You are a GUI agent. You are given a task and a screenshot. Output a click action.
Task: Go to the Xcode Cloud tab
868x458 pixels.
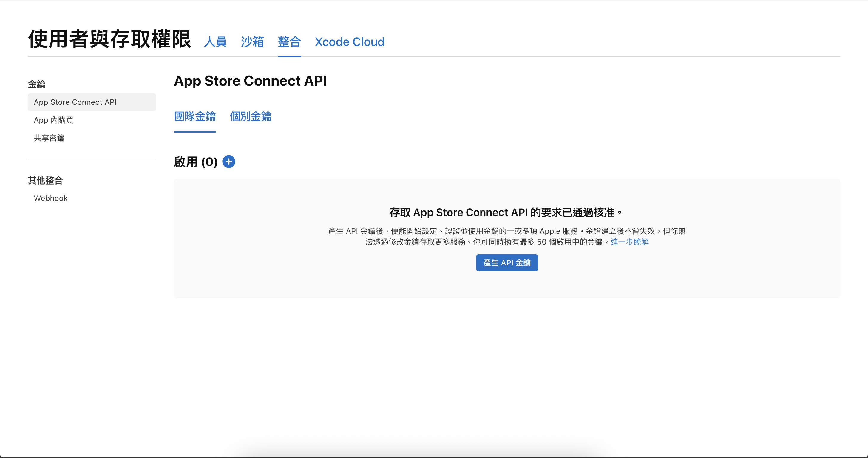349,42
